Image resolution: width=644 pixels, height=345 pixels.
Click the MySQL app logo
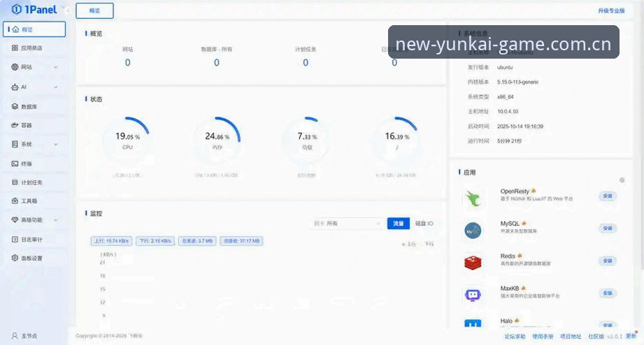coord(473,230)
